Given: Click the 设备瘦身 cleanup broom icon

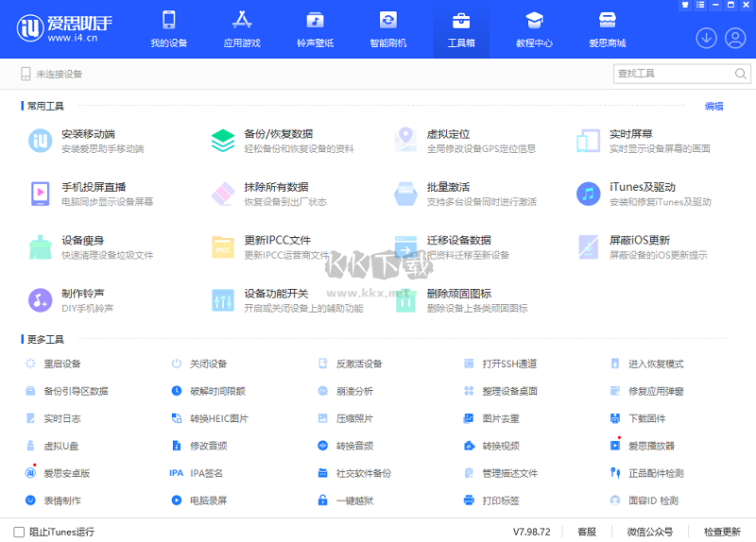Looking at the screenshot, I should [x=41, y=246].
